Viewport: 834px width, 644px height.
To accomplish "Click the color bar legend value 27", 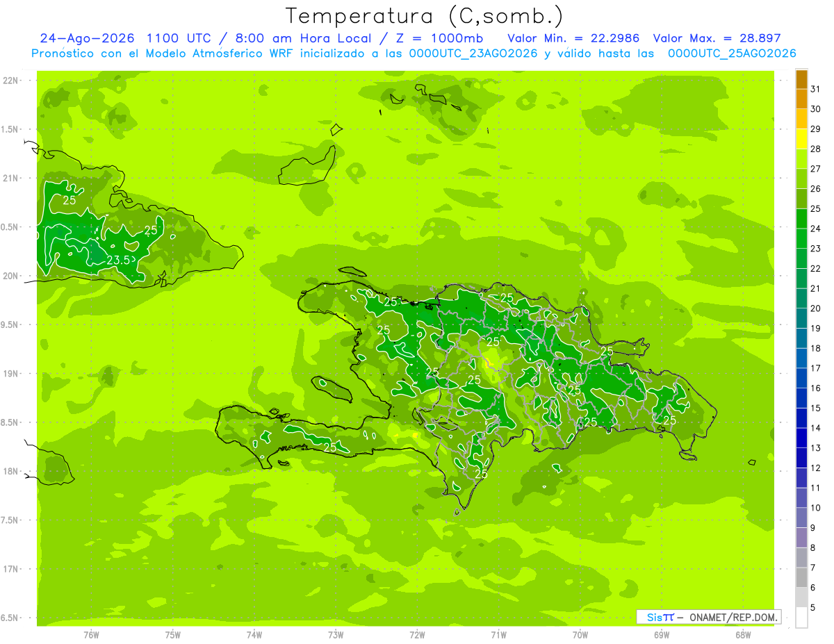I will click(x=815, y=169).
